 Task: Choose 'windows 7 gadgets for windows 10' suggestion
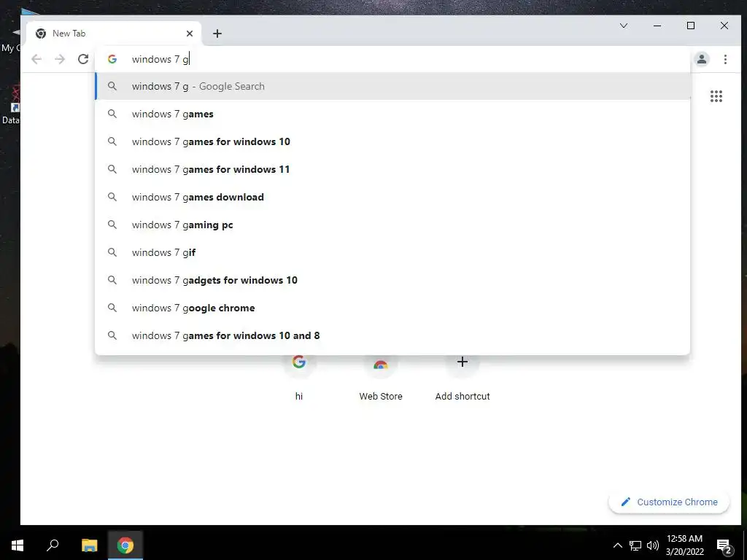[393, 280]
